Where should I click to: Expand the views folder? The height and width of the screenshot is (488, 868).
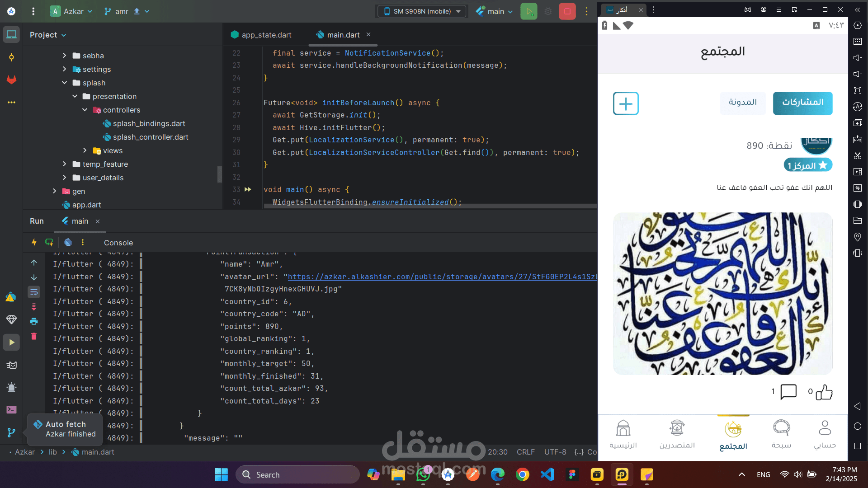[x=85, y=150]
